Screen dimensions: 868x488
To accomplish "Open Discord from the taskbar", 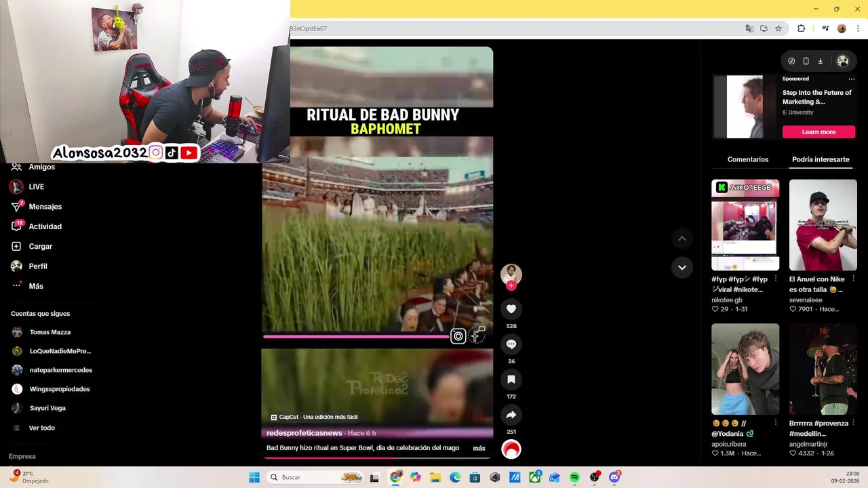I will click(614, 477).
